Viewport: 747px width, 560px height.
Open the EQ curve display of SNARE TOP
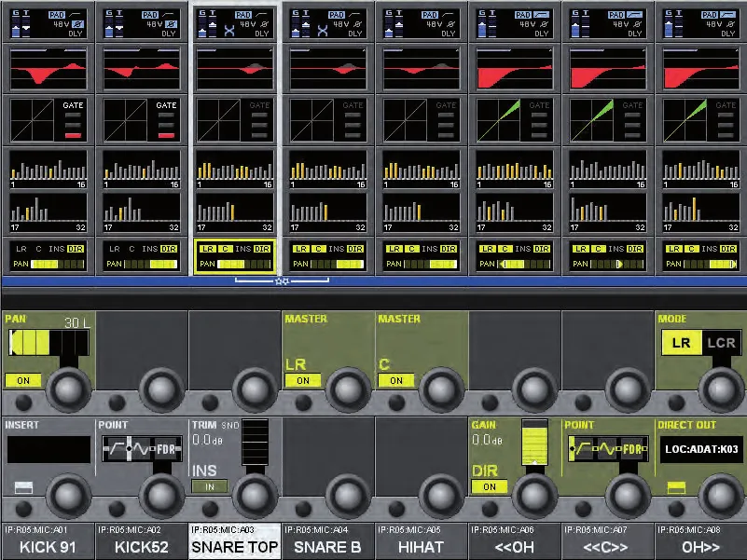(x=235, y=69)
